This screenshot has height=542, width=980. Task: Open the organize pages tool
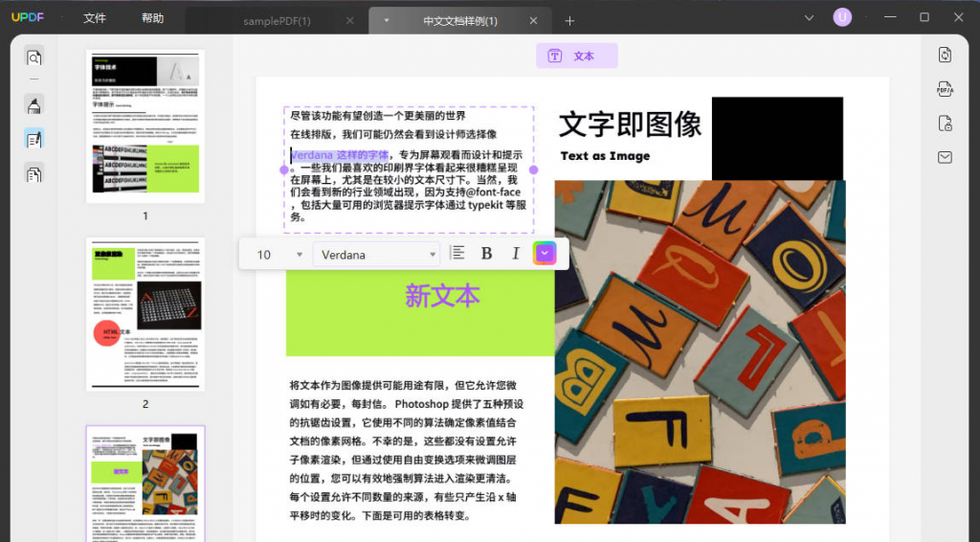point(34,173)
